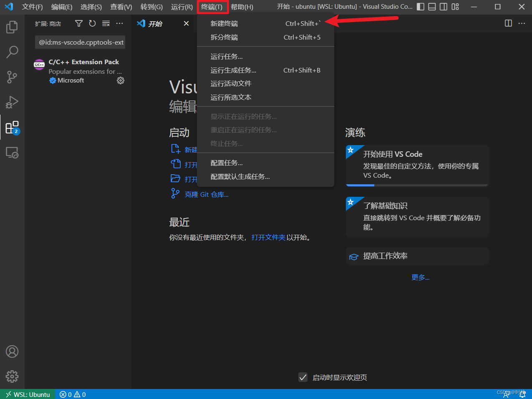
Task: Select 运行生成任务... menu entry
Action: [x=265, y=70]
